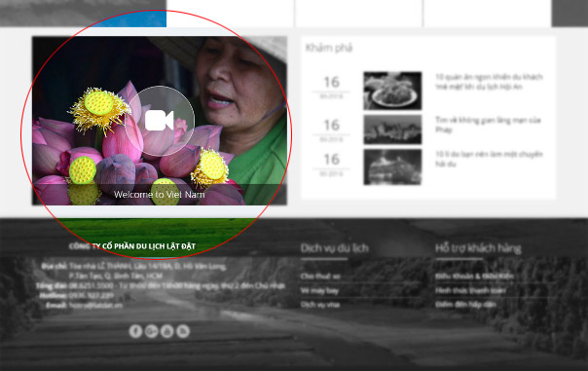
Task: Click the date '16' beside the Hội An article
Action: tap(332, 82)
